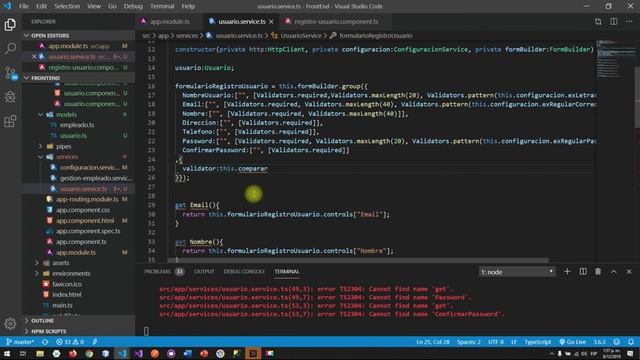
Task: Select the terminal instance dropdown '1: node'
Action: coord(517,272)
